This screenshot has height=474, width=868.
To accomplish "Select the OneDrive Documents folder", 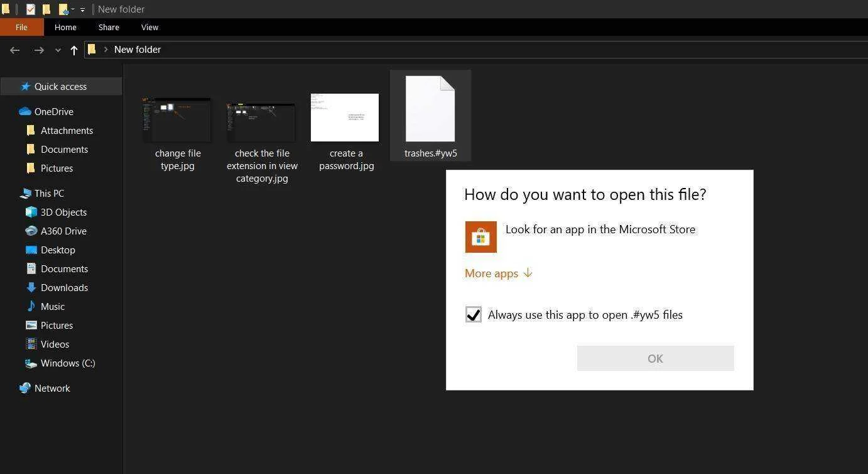I will 57,149.
